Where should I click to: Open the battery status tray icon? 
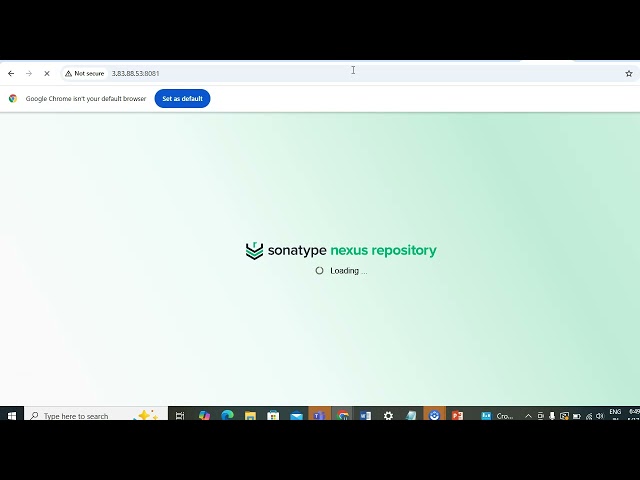[x=576, y=416]
